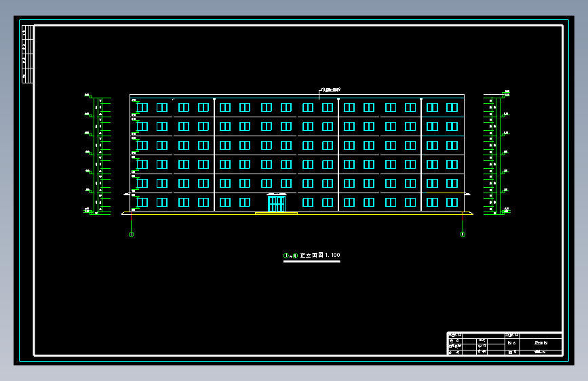The height and width of the screenshot is (381, 588).
Task: Click the green axis bubble under the left building edge
Action: 132,235
